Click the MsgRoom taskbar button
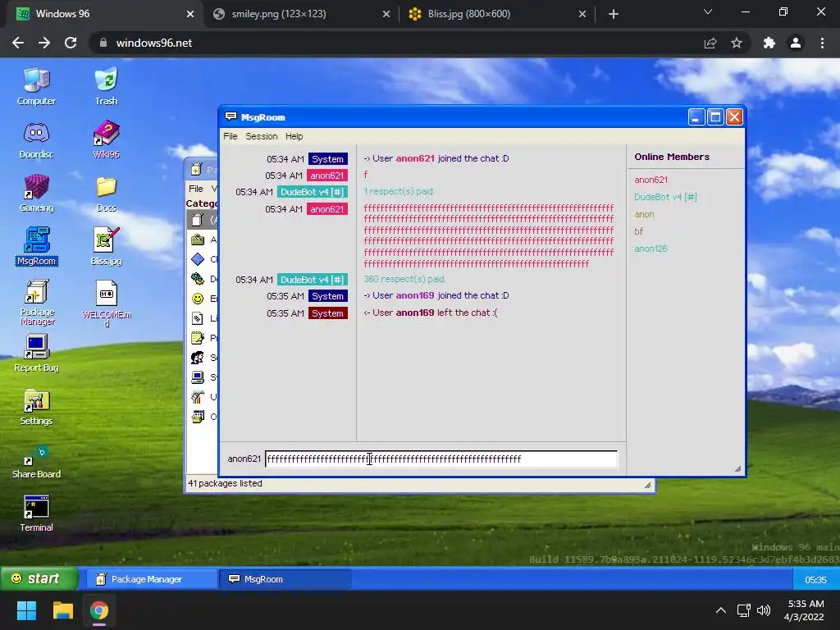This screenshot has width=840, height=630. [x=285, y=579]
